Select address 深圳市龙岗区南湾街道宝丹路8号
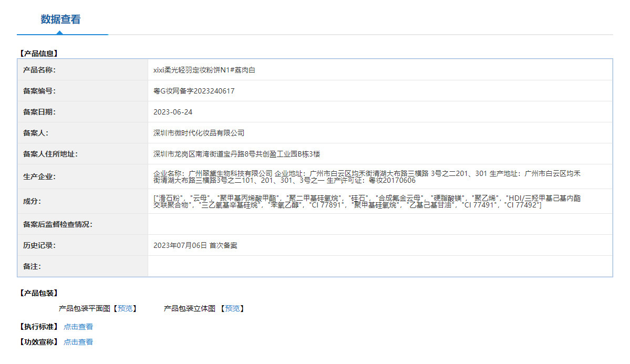 pyautogui.click(x=204, y=154)
